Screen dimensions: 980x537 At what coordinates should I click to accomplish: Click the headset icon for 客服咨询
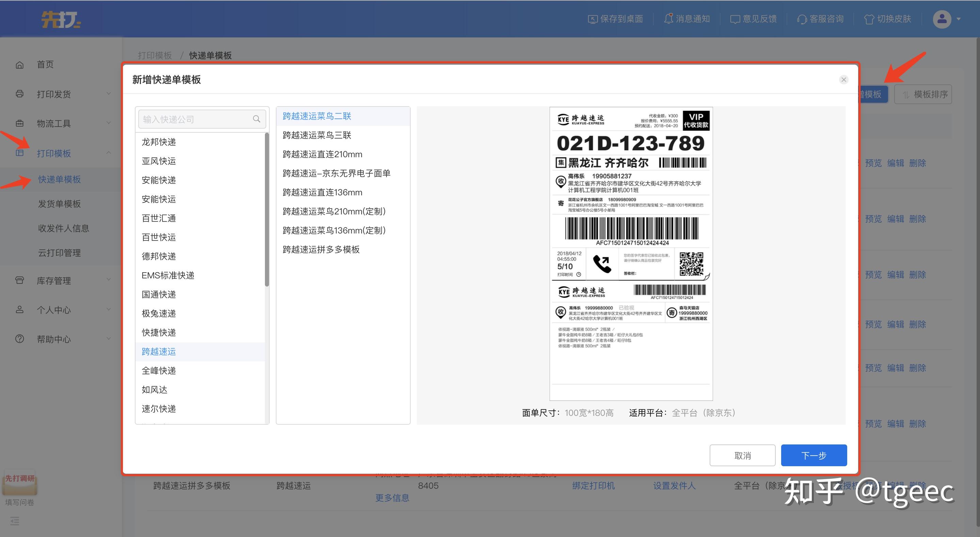[802, 19]
